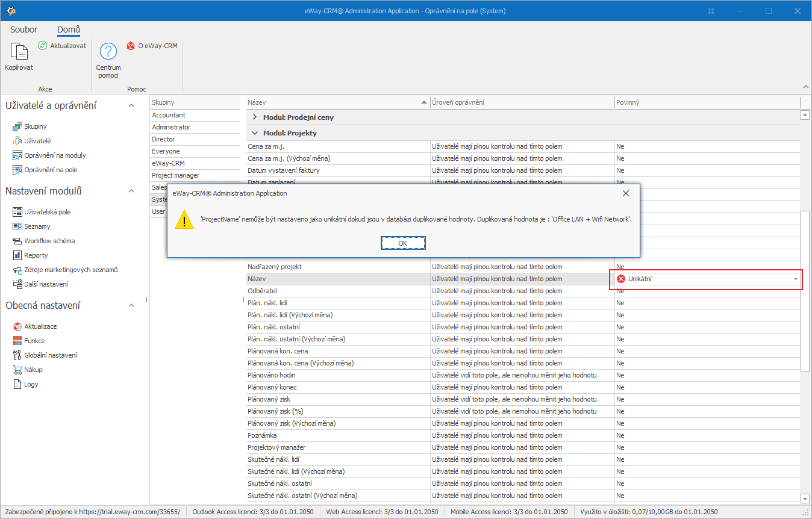Select the Nadřazený projekt row
The image size is (812, 519).
523,267
